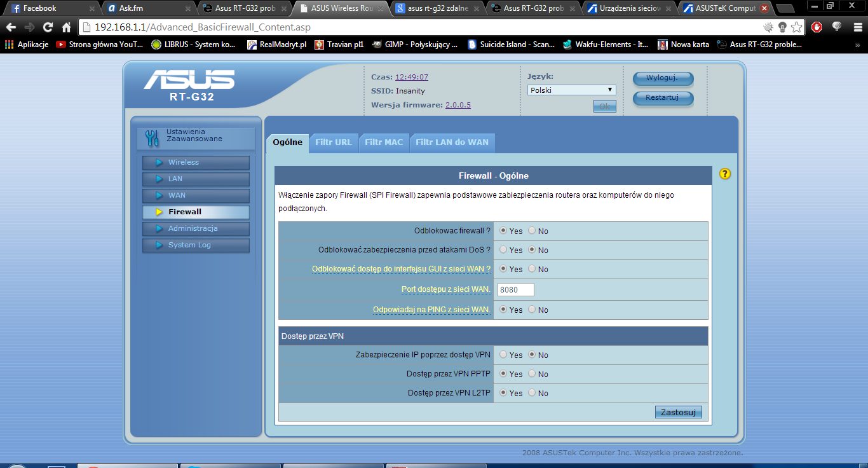Click the ASUS logo
This screenshot has width=868, height=468.
pos(189,80)
